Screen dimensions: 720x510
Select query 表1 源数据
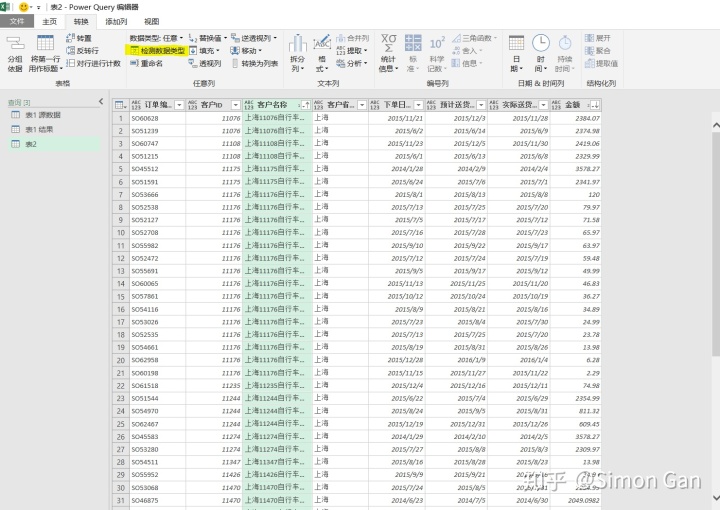pyautogui.click(x=54, y=115)
